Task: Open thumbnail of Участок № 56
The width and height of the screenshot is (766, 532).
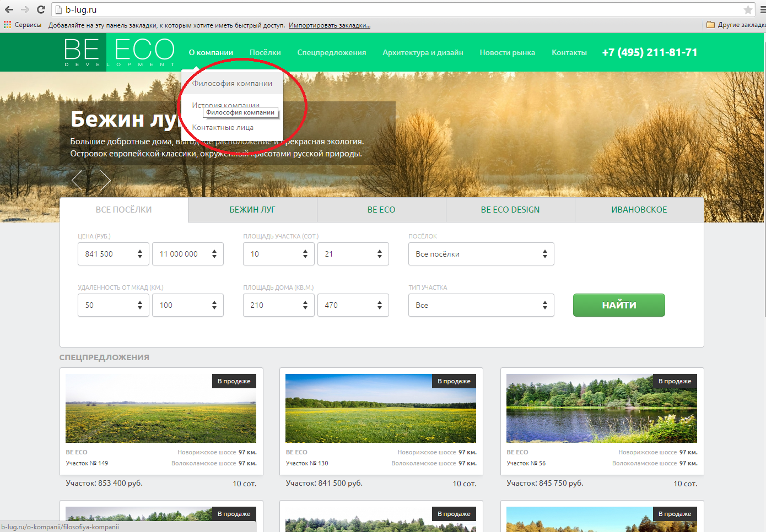Action: tap(601, 408)
